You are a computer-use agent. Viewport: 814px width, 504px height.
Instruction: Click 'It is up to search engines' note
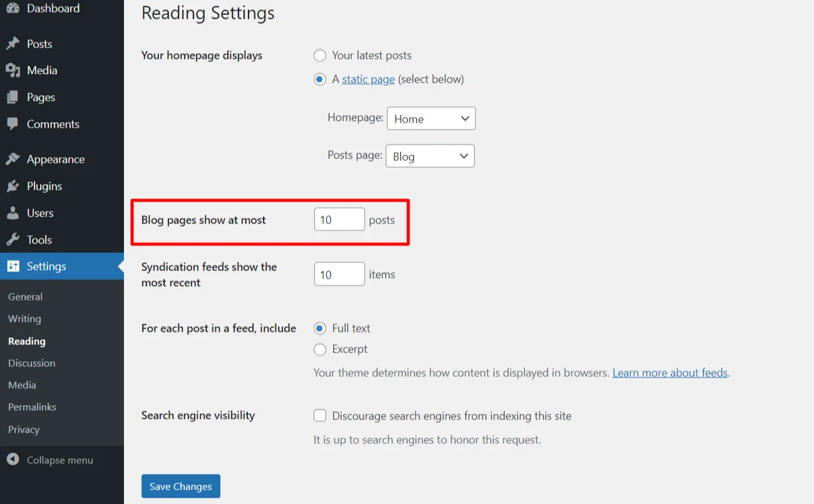[427, 440]
